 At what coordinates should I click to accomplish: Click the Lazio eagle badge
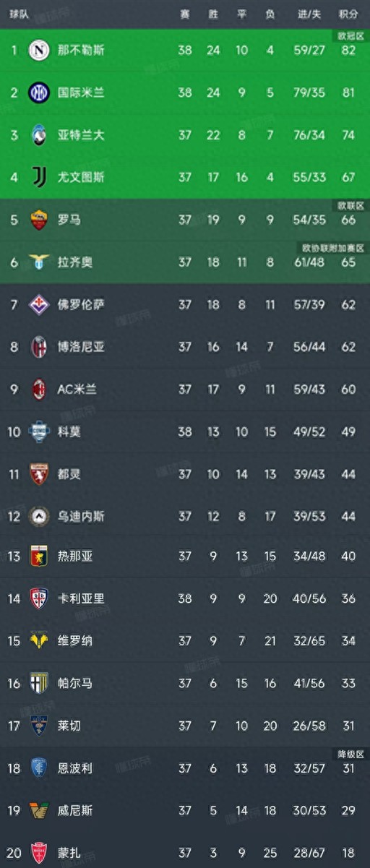[x=39, y=262]
